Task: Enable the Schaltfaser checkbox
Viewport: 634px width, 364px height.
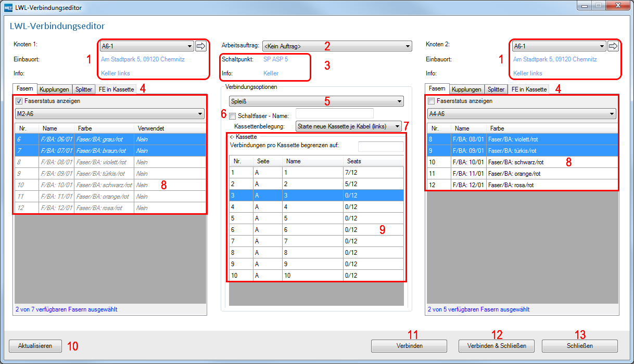Action: coord(233,116)
